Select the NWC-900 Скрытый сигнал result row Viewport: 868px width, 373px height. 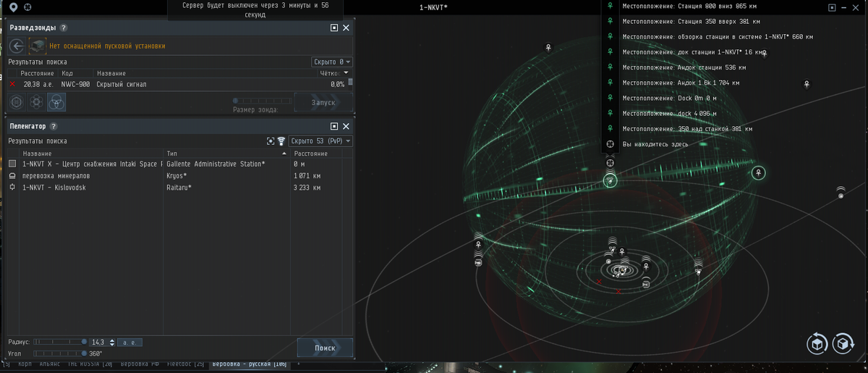pos(177,84)
